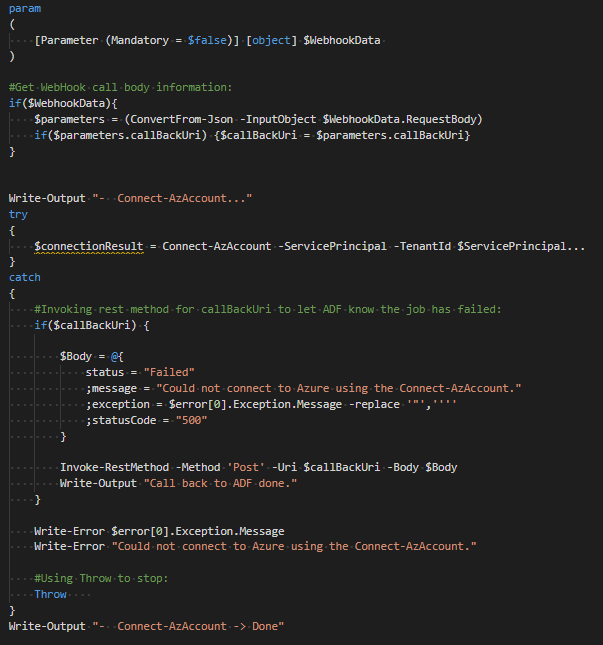Click ';exception' key in hashtable

click(x=118, y=404)
